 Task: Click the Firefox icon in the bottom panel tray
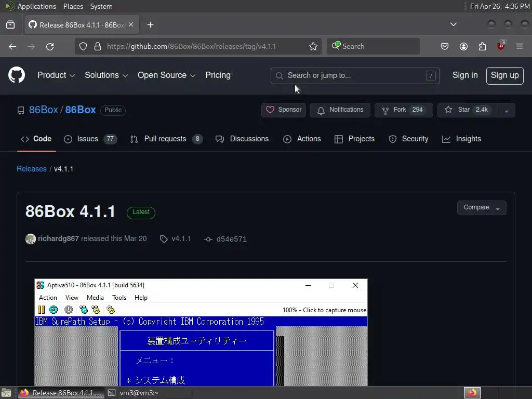tap(472, 393)
